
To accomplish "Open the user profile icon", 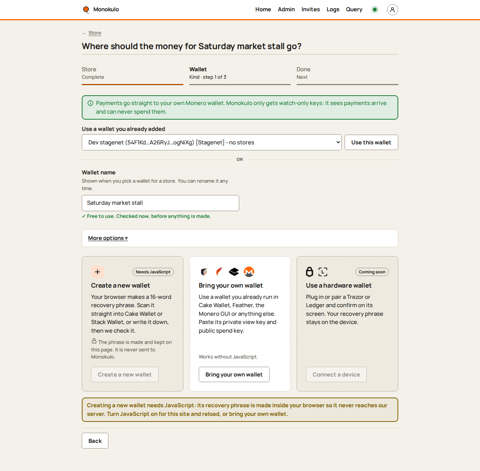I will (x=392, y=10).
